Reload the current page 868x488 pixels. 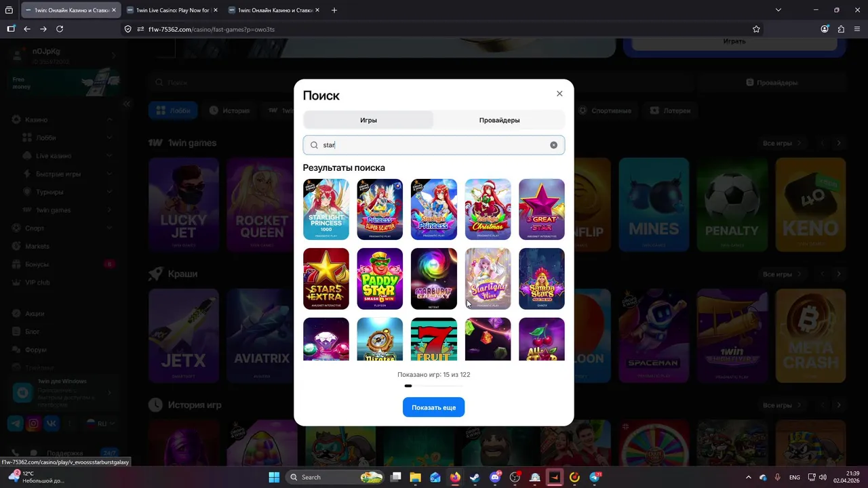point(60,29)
